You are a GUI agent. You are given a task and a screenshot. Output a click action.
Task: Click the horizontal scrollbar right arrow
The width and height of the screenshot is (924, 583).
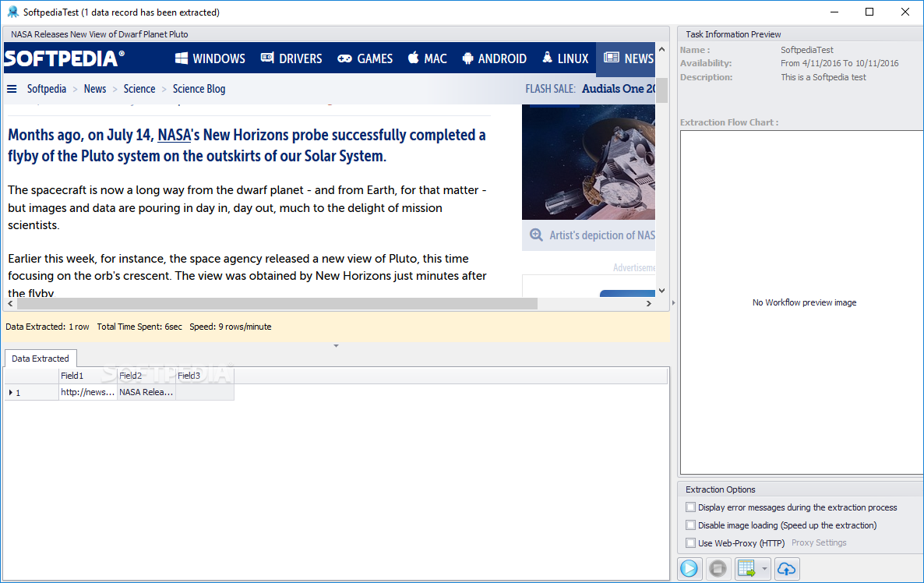coord(649,304)
